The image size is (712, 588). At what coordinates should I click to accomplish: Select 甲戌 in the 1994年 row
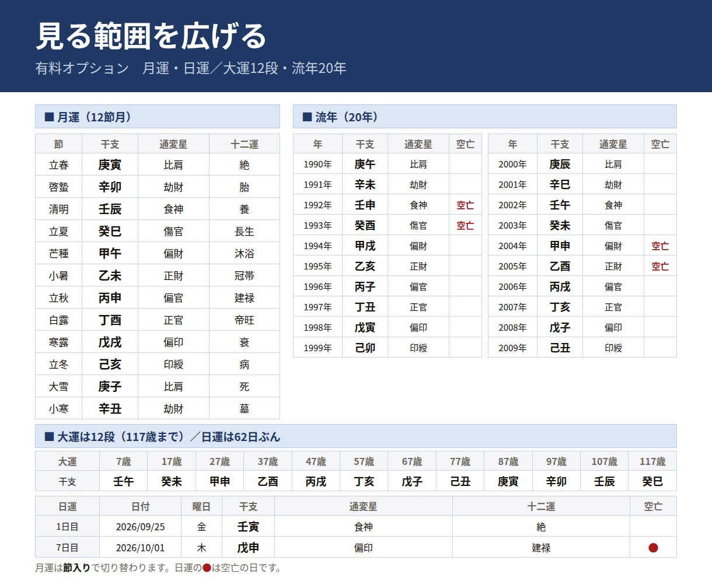coord(365,246)
